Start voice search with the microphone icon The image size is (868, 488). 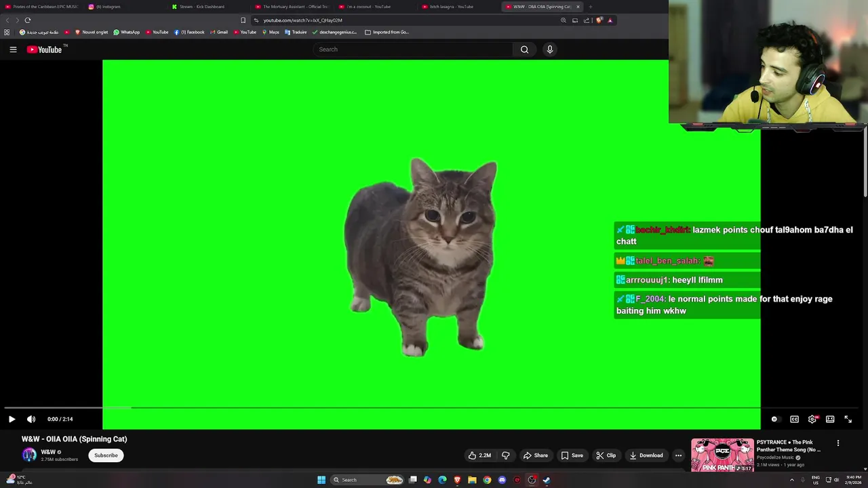pyautogui.click(x=550, y=49)
